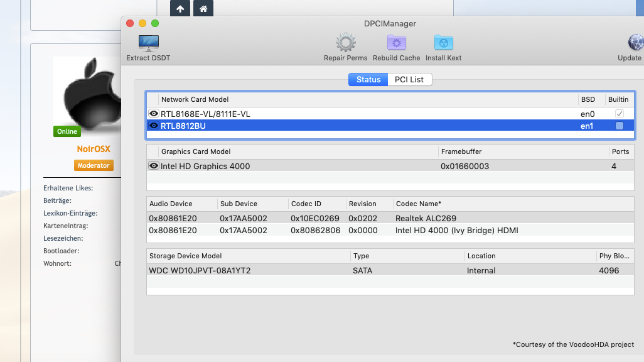Click the home icon button
Viewport: 644px width, 362px height.
(x=203, y=9)
